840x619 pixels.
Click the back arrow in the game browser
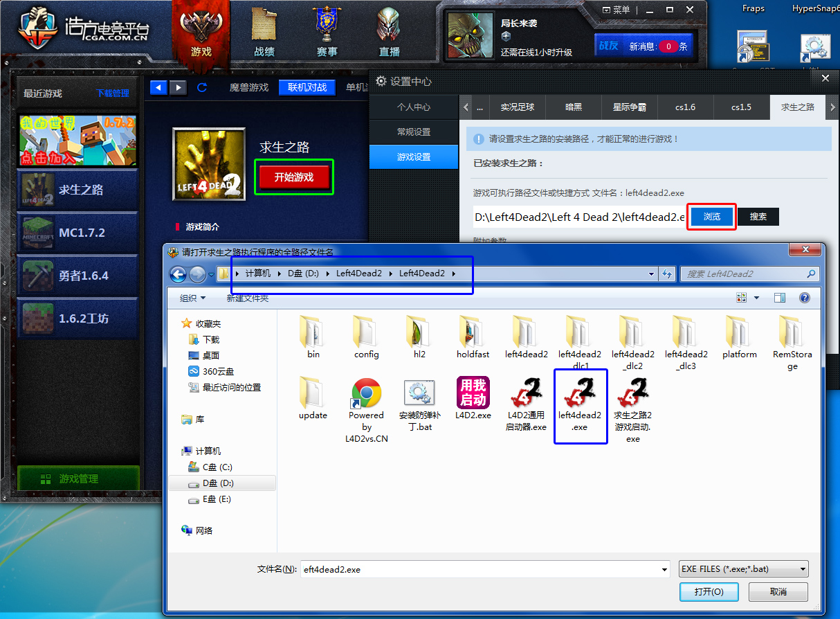(x=158, y=87)
